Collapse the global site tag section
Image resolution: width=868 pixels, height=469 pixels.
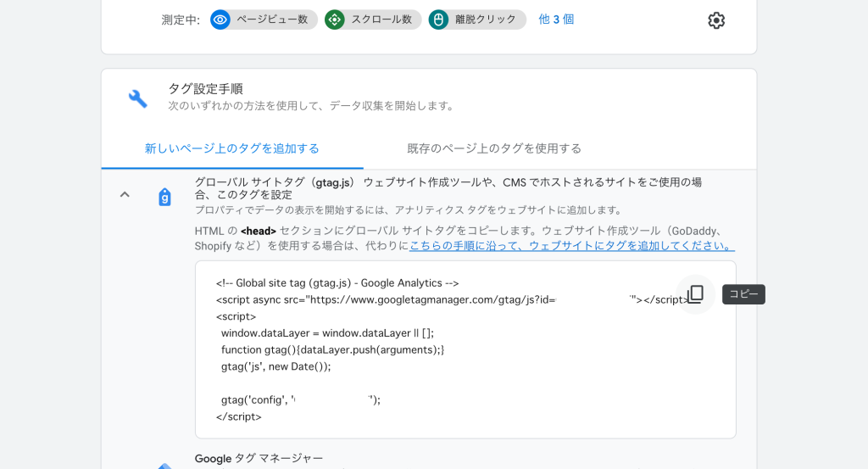coord(125,194)
